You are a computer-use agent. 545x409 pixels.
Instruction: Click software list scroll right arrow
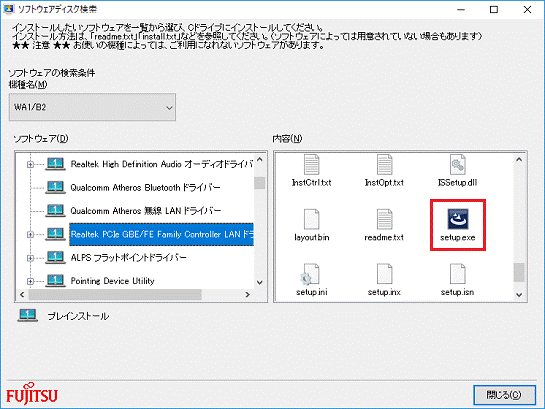coord(247,295)
